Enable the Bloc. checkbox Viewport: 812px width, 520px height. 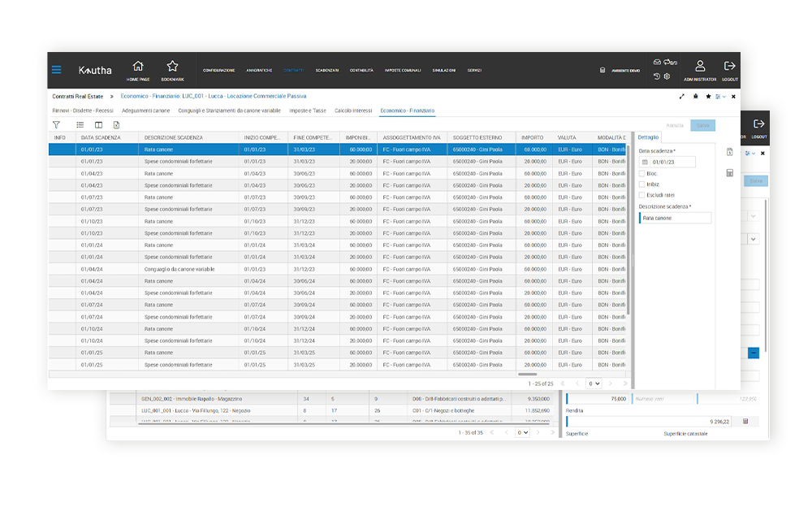coord(642,173)
